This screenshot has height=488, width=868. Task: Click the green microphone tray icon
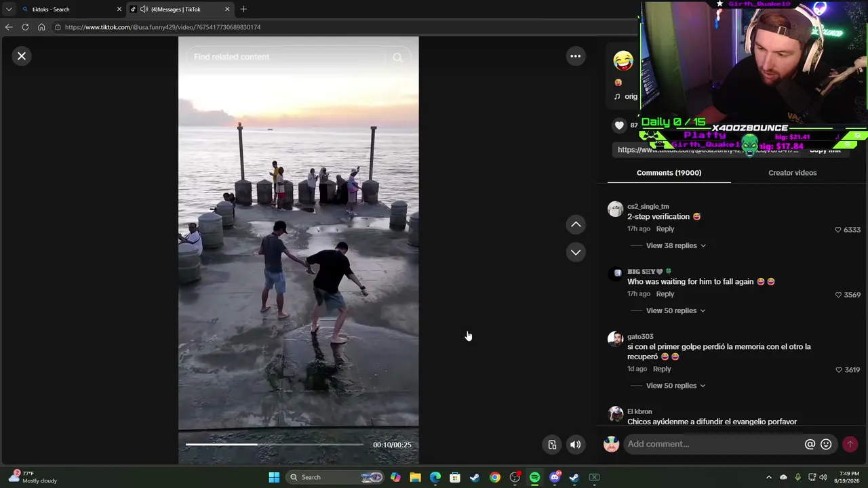click(x=797, y=477)
